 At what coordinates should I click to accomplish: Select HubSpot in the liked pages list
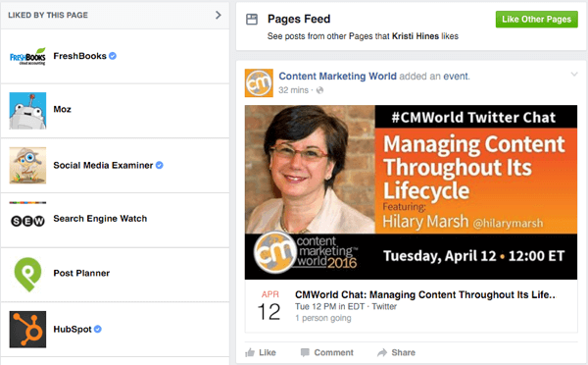click(x=115, y=330)
